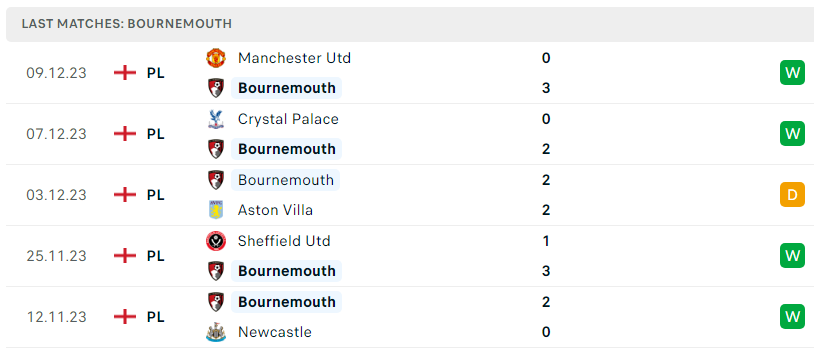This screenshot has height=360, width=814.
Task: Open the Newcastle team link
Action: [275, 332]
